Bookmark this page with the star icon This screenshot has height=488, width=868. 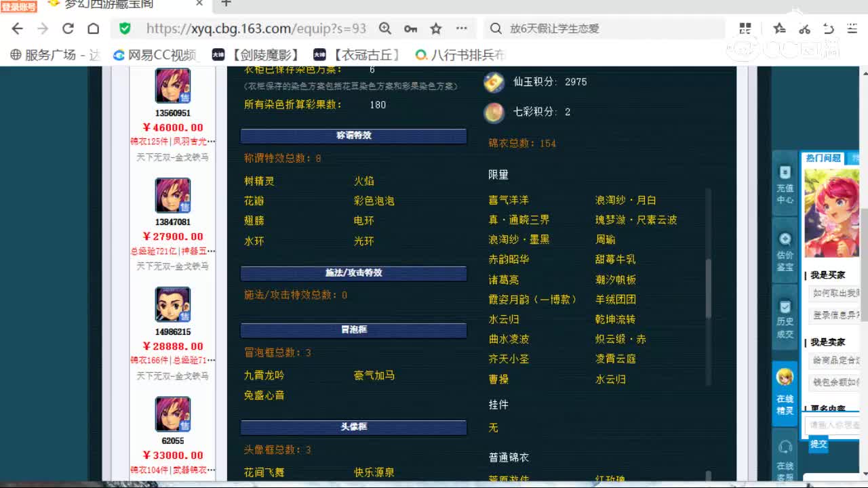436,28
